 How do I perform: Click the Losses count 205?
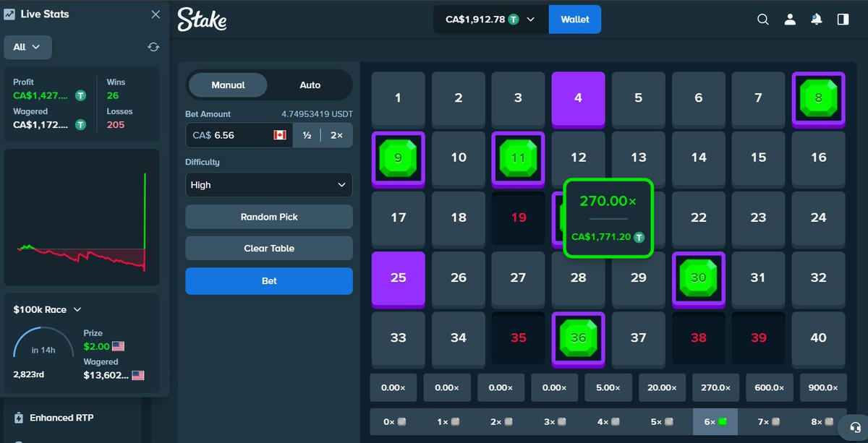pos(116,124)
